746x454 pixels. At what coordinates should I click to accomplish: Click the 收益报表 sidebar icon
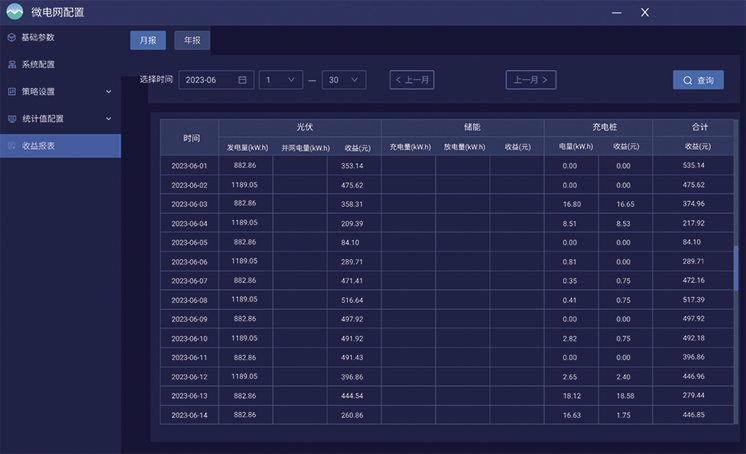point(12,146)
